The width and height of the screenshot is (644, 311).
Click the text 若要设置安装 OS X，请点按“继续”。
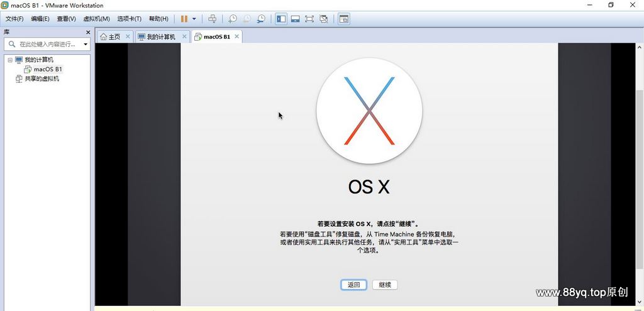369,224
